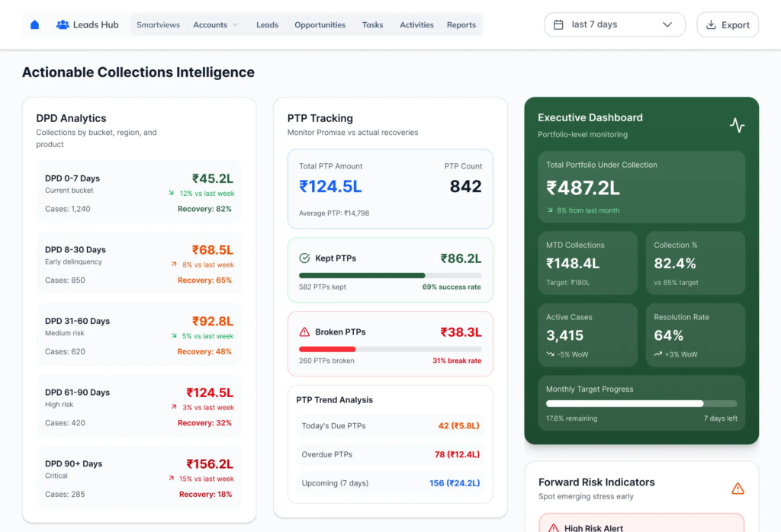Click the Broken PTPs red progress bar

pyautogui.click(x=390, y=349)
